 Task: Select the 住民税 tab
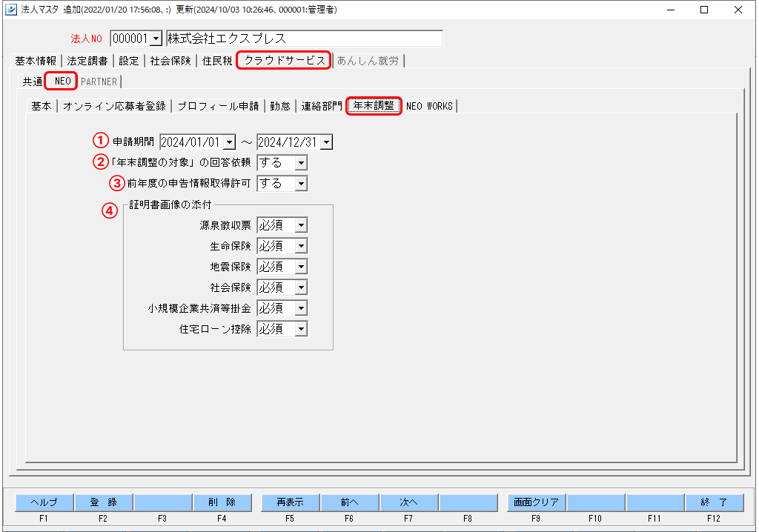[217, 61]
